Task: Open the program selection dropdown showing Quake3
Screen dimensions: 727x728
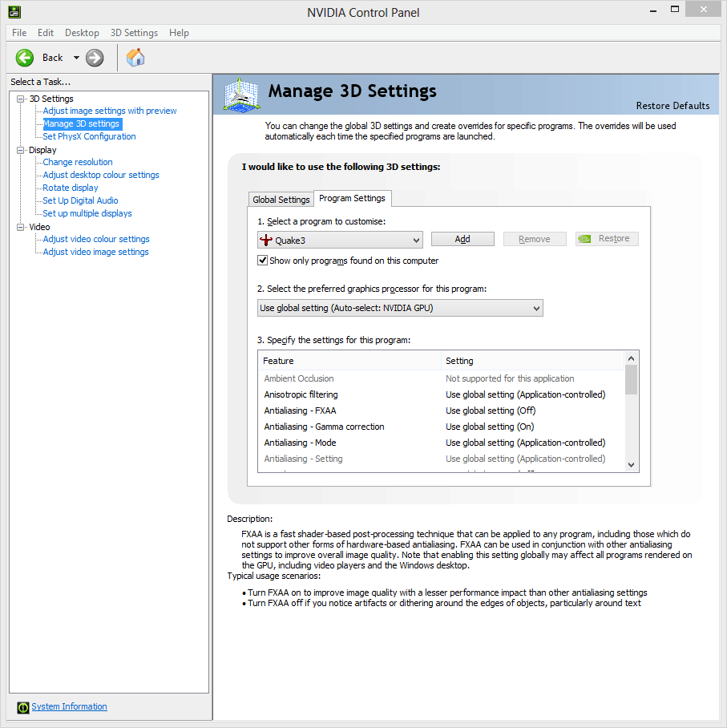Action: [x=340, y=240]
